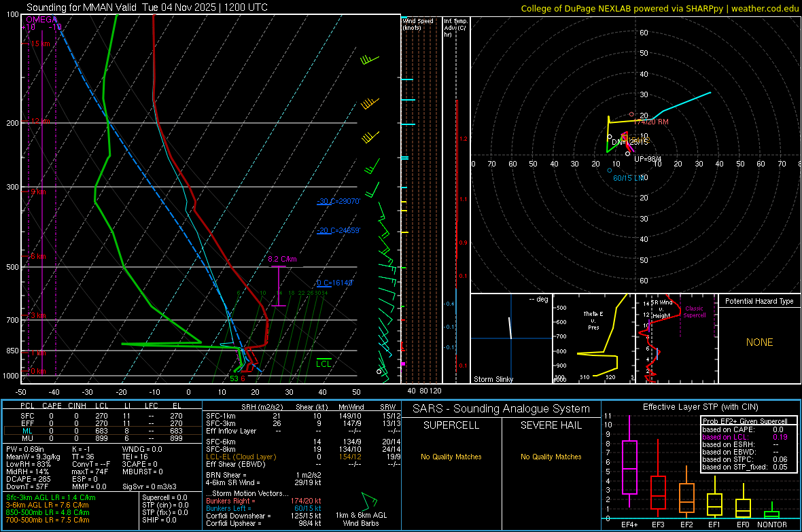Click the magenta Classic Supercell label
This screenshot has width=802, height=532.
point(695,312)
